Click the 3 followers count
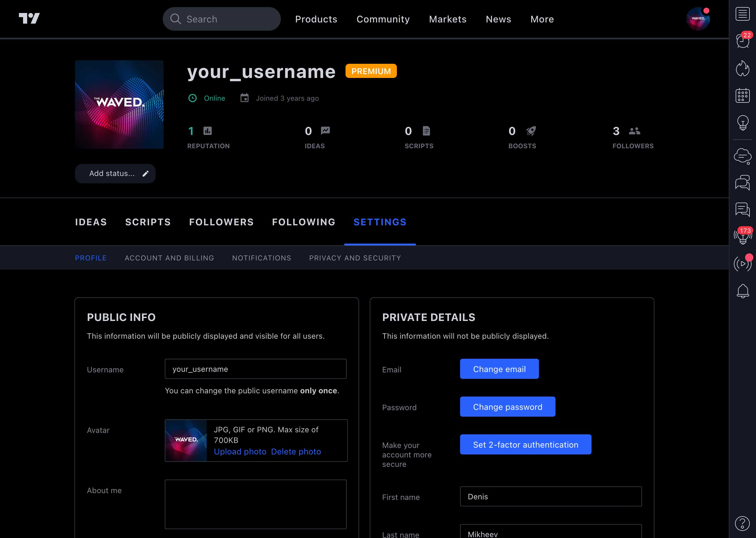This screenshot has height=538, width=756. click(616, 131)
